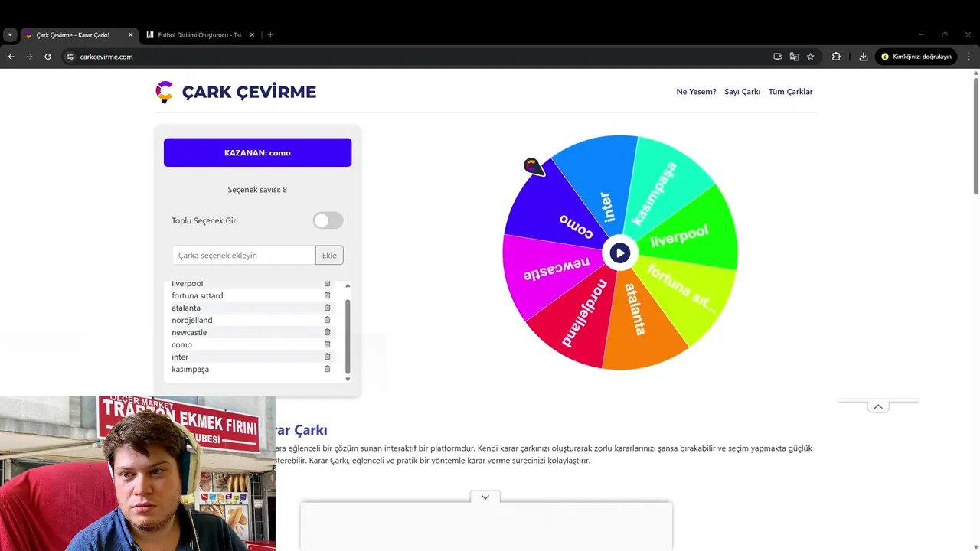Delete the newcastle entry
Image resolution: width=980 pixels, height=551 pixels.
point(327,332)
